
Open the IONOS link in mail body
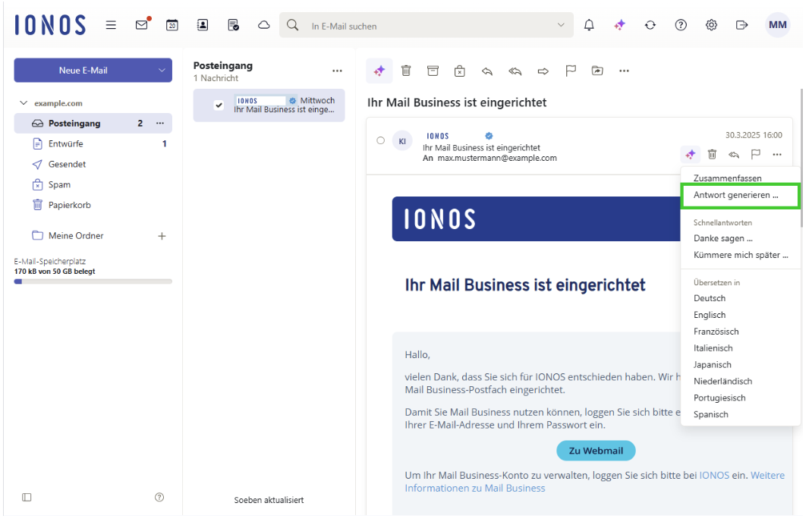coord(714,476)
